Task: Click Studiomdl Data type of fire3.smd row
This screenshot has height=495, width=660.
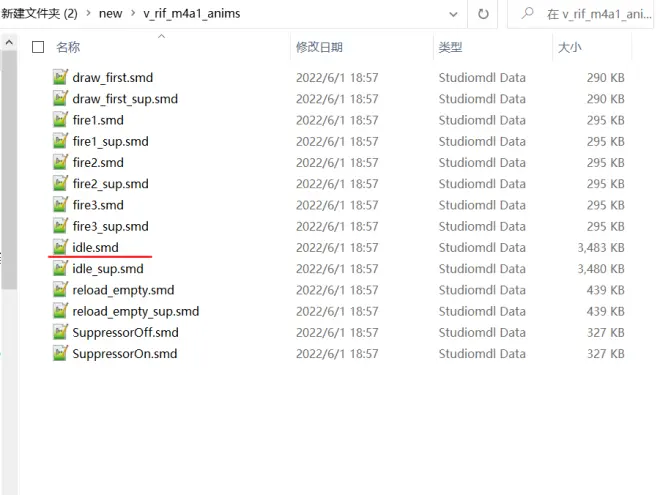Action: click(x=482, y=205)
